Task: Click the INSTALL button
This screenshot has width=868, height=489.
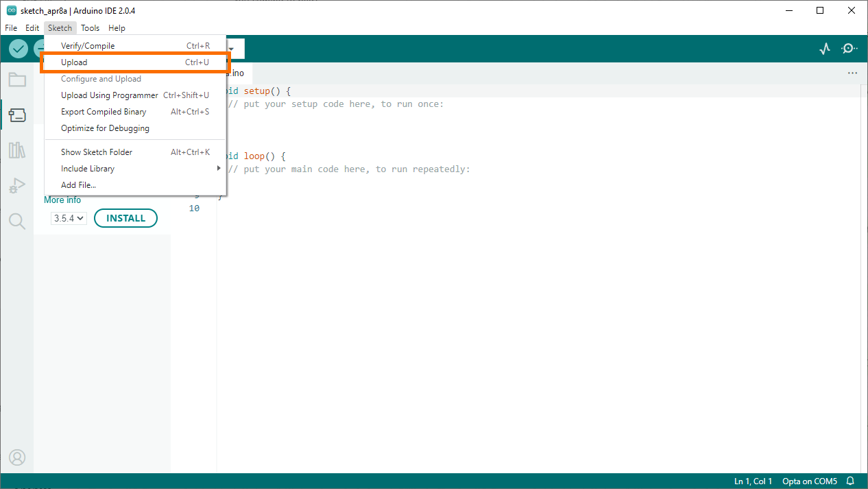Action: point(125,217)
